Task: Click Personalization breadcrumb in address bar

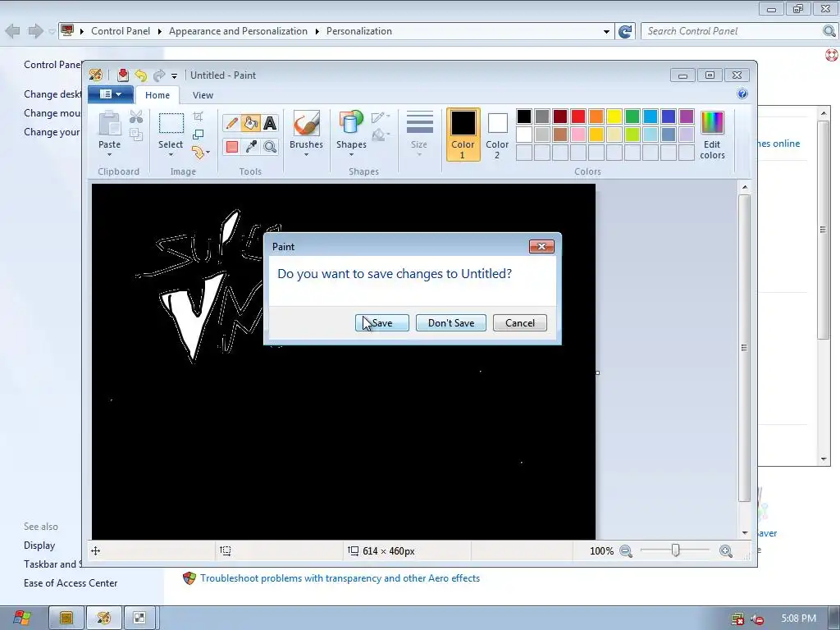Action: [359, 31]
